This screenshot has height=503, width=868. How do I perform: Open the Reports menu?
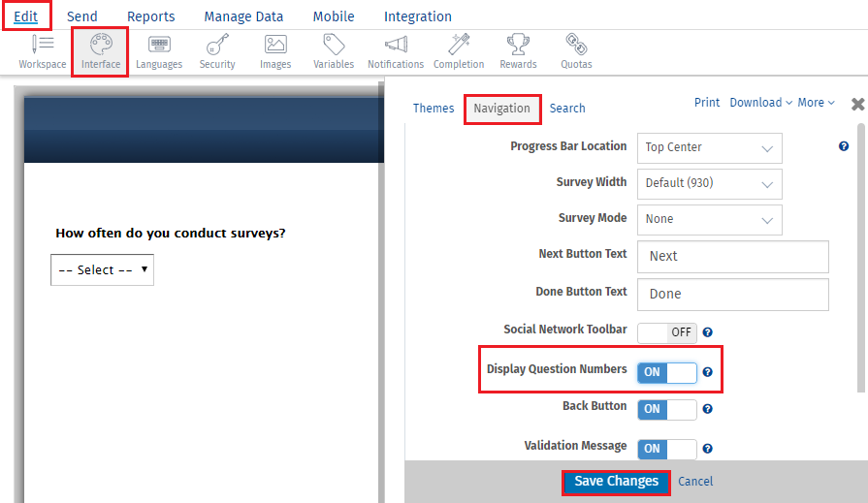150,16
